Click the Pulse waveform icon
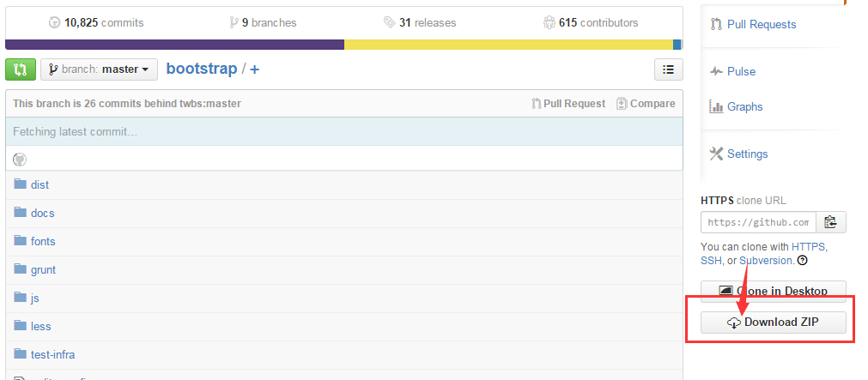 pos(716,71)
